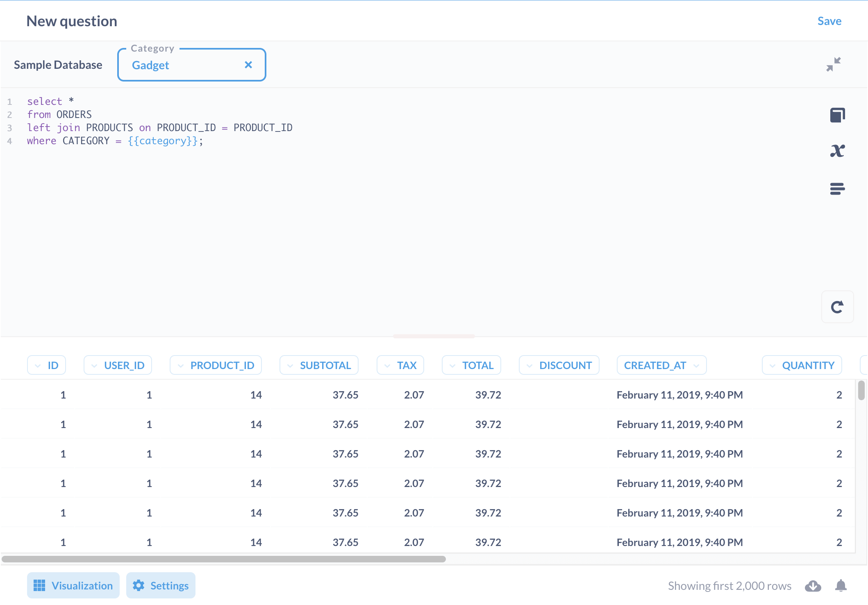Viewport: 868px width, 605px height.
Task: Click the first row's February 11, 2019 date cell
Action: pyautogui.click(x=679, y=395)
